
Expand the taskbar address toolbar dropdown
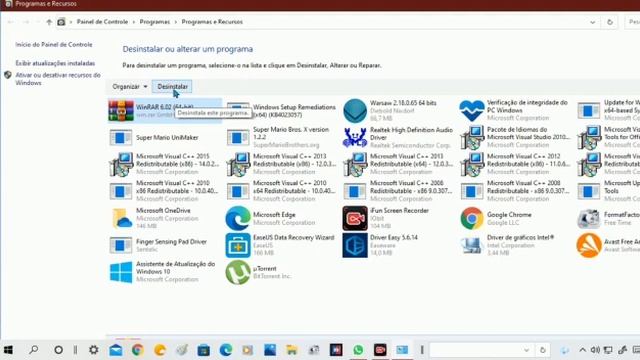[x=526, y=350]
